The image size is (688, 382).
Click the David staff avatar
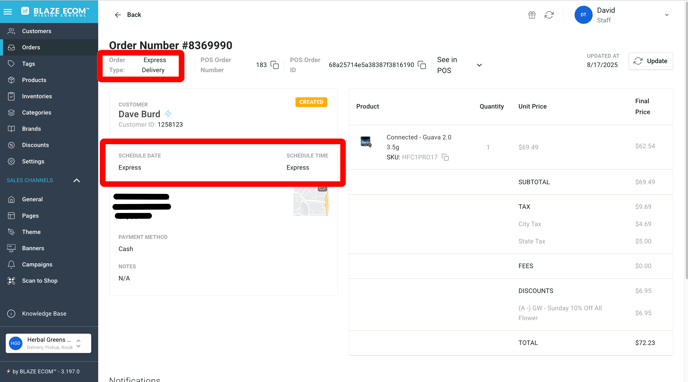click(x=583, y=15)
